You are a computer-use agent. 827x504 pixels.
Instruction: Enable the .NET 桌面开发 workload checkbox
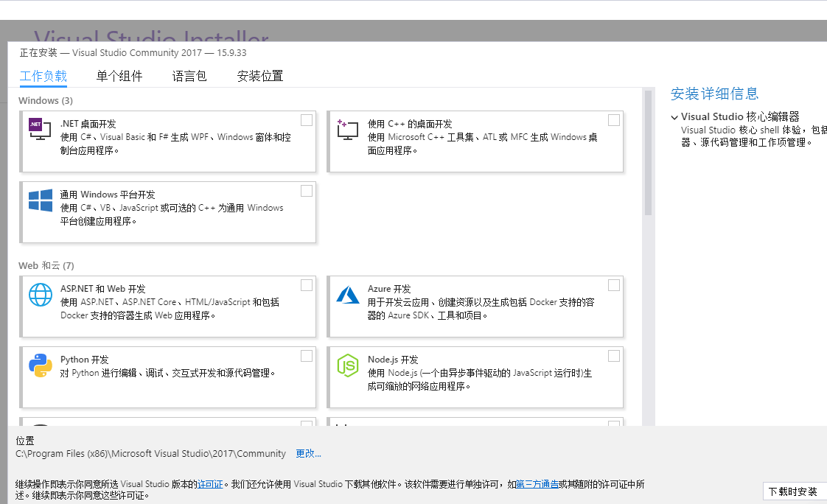307,119
